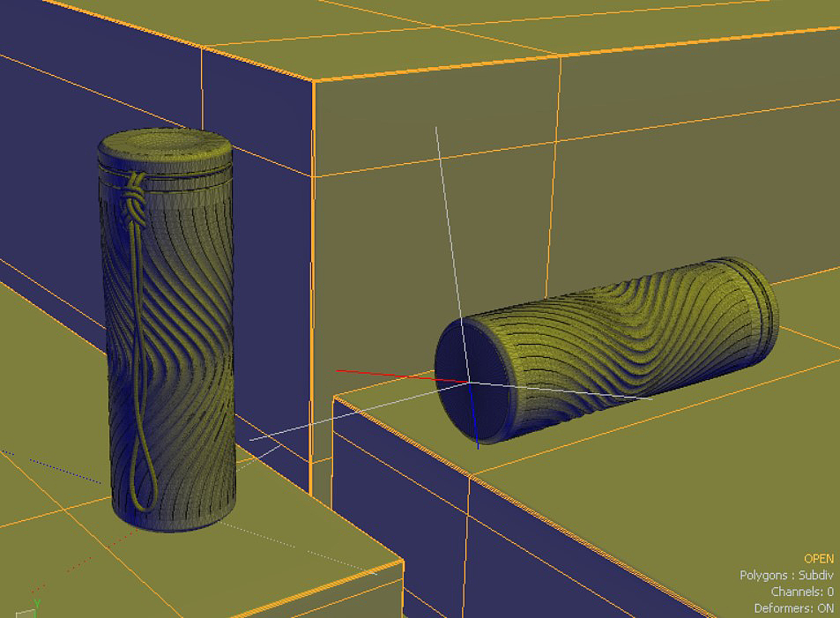
Task: Click the 'Deformers: ON' info text
Action: click(x=794, y=608)
